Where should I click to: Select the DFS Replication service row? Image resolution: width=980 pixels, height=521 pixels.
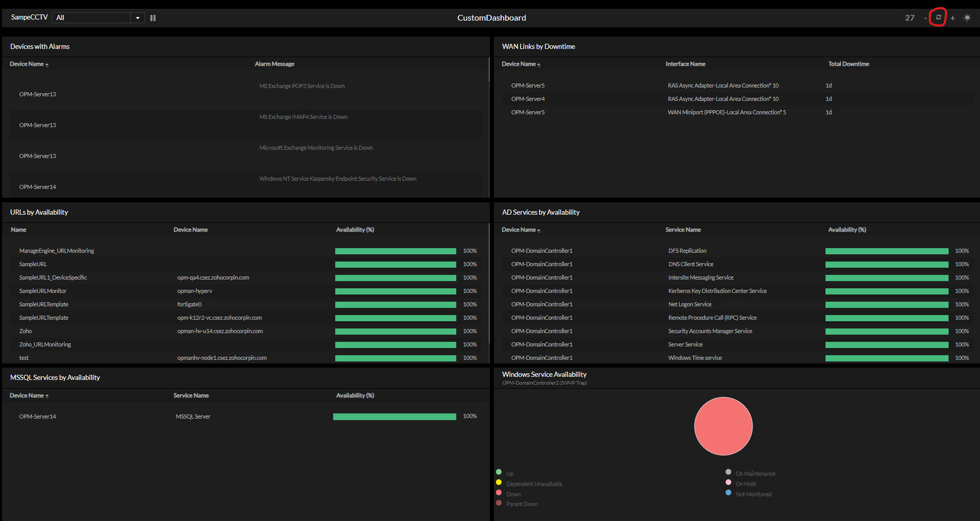click(687, 251)
